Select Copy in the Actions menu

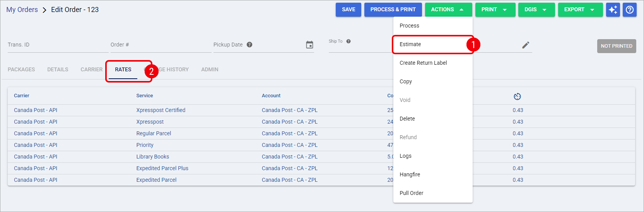click(x=433, y=81)
